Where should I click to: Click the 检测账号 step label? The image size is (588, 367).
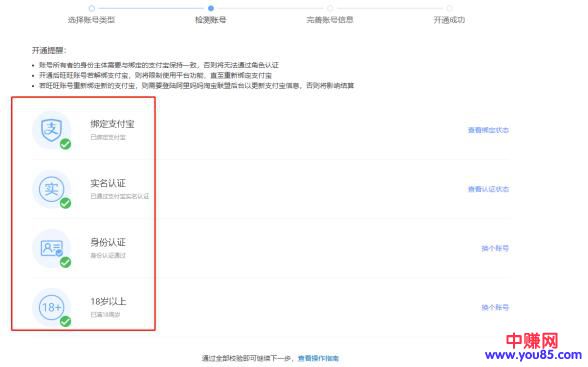point(210,20)
